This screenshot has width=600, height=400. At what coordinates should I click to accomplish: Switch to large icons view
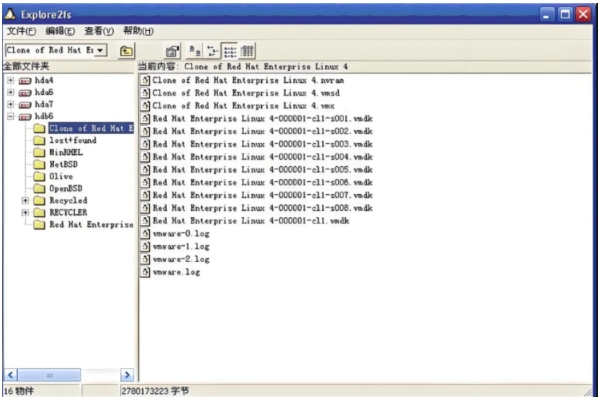197,50
